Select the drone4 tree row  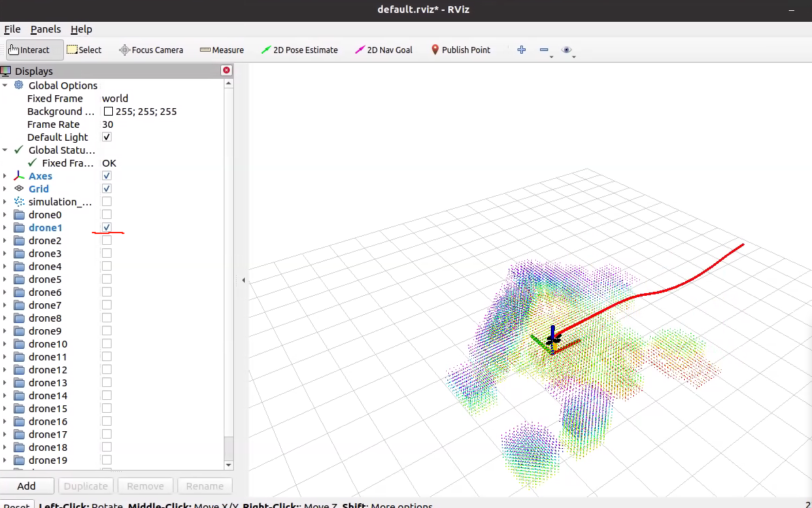click(112, 266)
